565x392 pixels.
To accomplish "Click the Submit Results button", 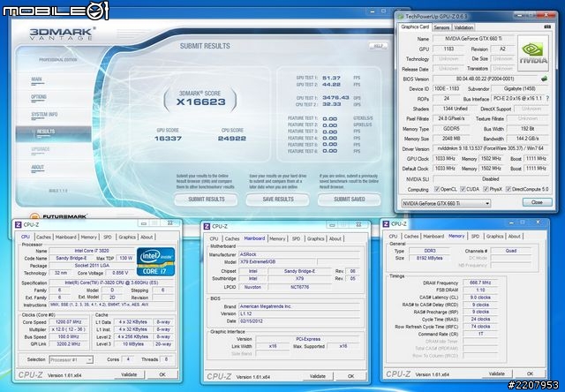I will click(206, 200).
